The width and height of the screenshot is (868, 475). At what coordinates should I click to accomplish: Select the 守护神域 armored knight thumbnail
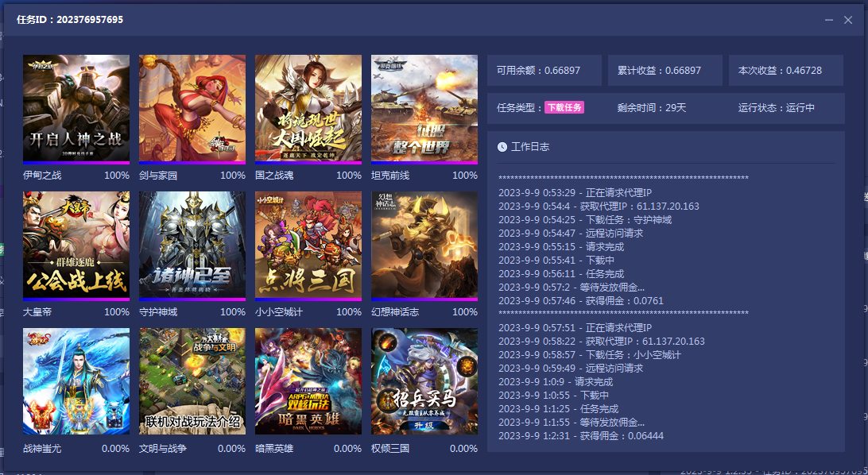[192, 245]
